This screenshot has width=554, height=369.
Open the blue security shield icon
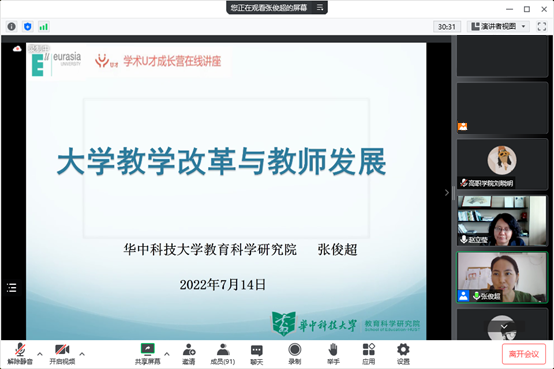coord(28,27)
